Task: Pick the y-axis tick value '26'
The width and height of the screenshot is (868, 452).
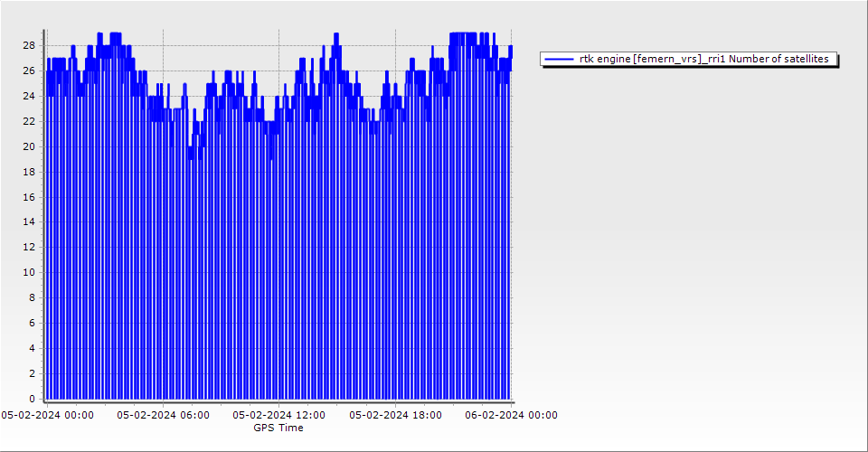Action: tap(29, 71)
